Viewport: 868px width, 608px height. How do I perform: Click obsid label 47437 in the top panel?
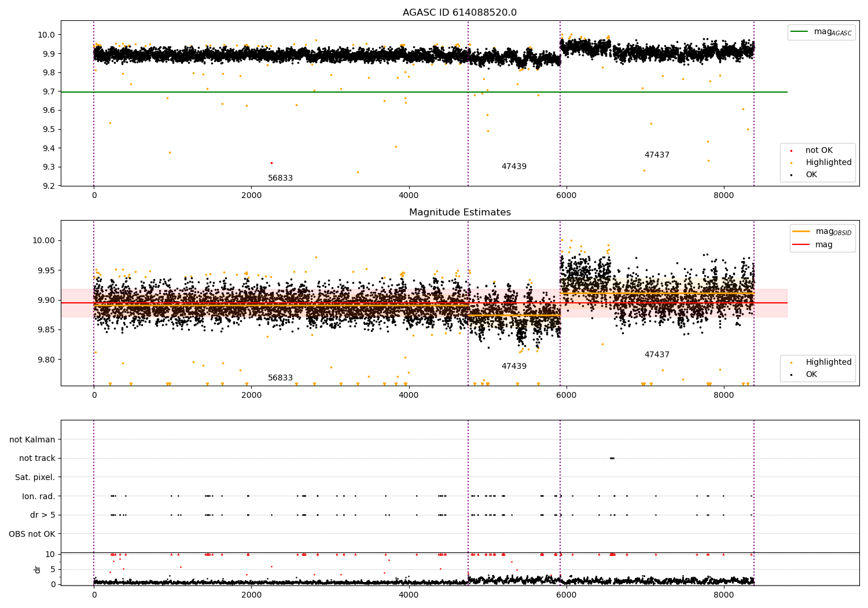coord(657,155)
